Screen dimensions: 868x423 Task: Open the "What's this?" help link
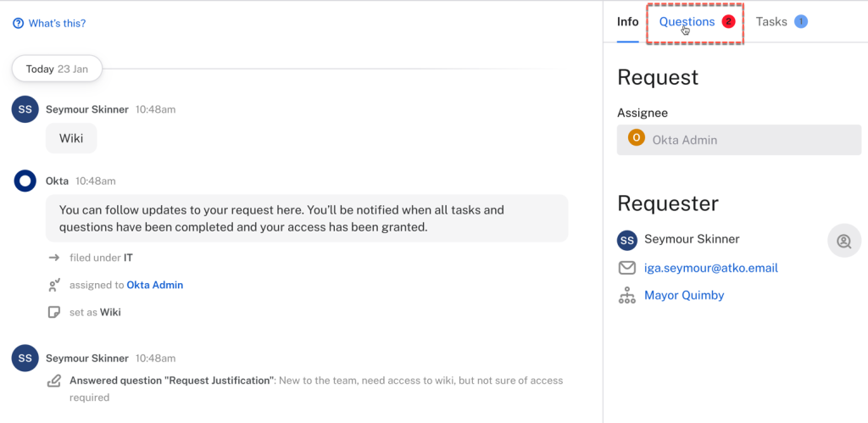57,24
